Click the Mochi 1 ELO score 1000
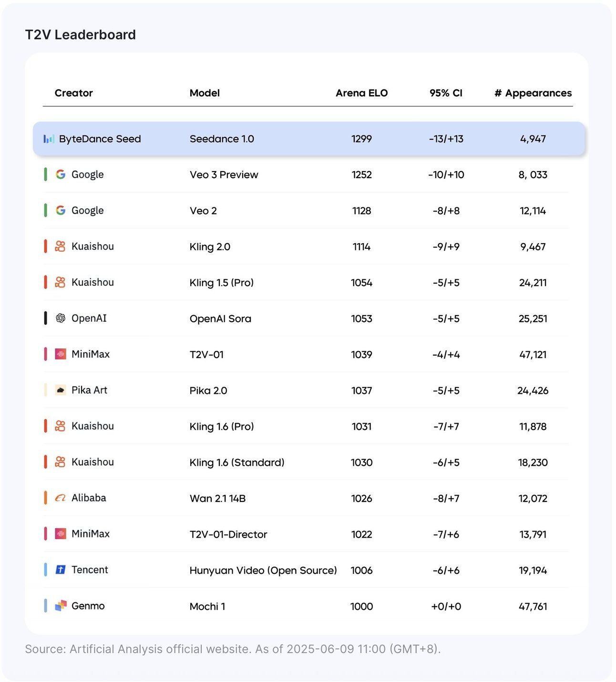 click(x=361, y=606)
